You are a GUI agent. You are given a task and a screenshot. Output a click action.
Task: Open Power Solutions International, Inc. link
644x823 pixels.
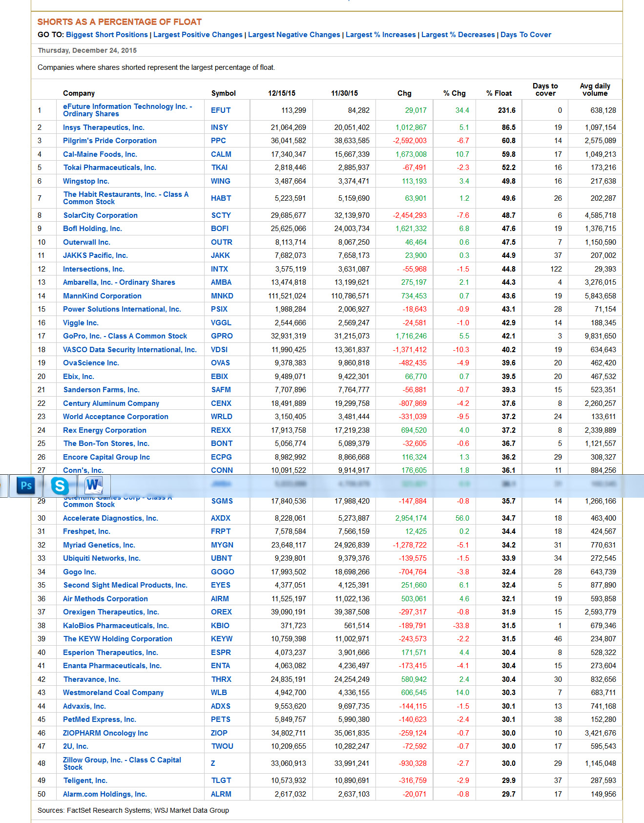[122, 309]
